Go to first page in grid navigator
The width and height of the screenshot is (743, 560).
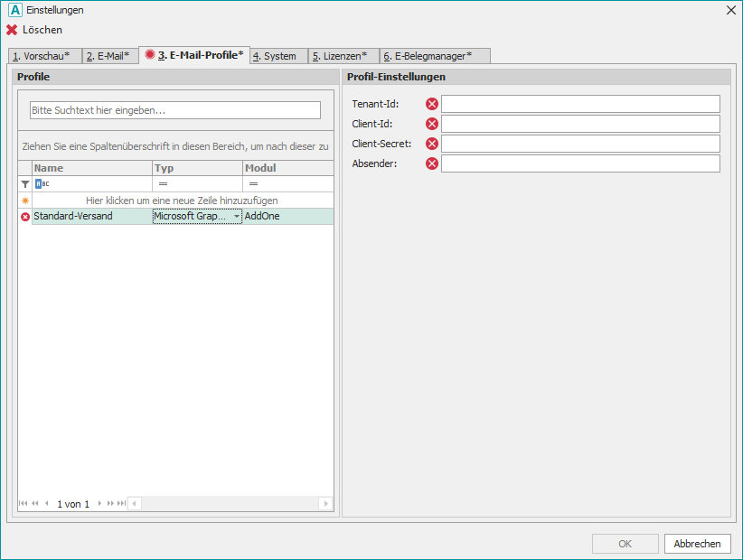24,503
